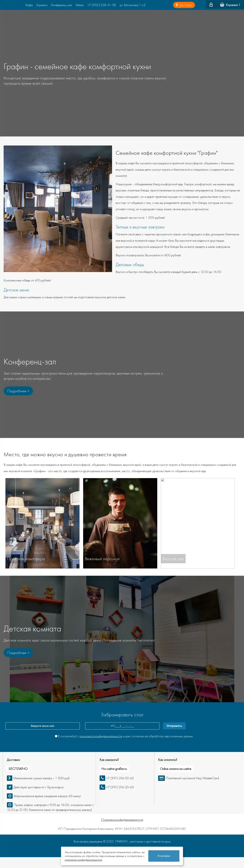The height and width of the screenshot is (868, 244).
Task: Focus the Введите ваше имя field
Action: 42,726
